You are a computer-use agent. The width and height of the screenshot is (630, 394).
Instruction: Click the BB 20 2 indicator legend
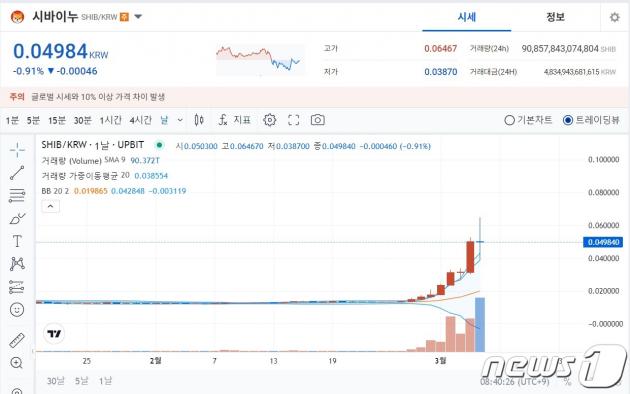click(114, 191)
